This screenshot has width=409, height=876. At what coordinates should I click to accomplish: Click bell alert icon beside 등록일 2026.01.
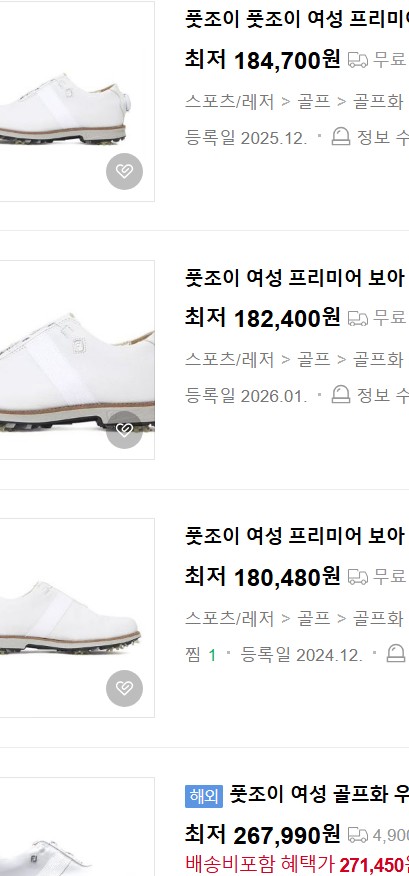pyautogui.click(x=341, y=394)
